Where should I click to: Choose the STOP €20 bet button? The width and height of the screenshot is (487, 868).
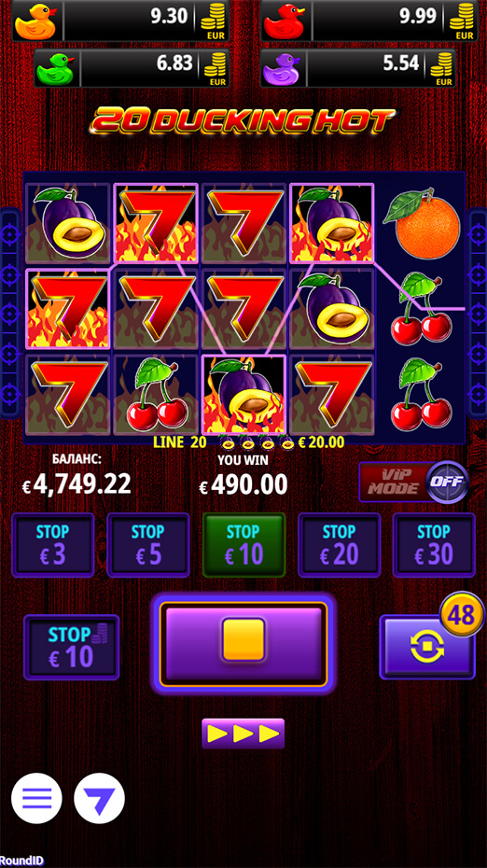point(340,545)
